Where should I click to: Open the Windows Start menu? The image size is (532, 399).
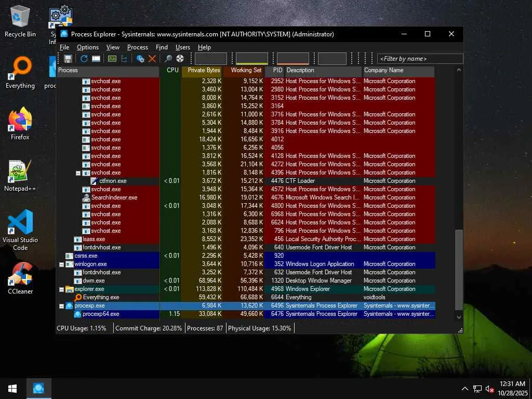[12, 389]
